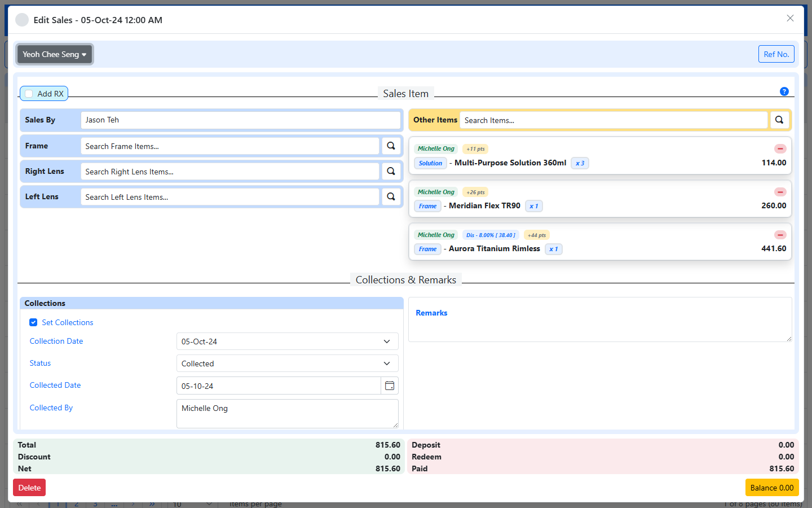Remove the Multi-Purpose Solution 360ml item
This screenshot has height=508, width=812.
tap(780, 148)
